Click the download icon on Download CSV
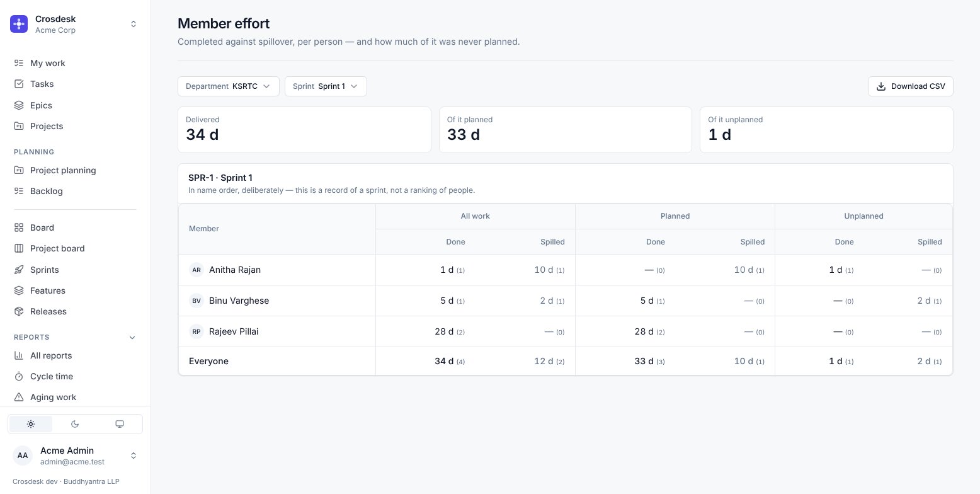This screenshot has width=980, height=494. [881, 86]
